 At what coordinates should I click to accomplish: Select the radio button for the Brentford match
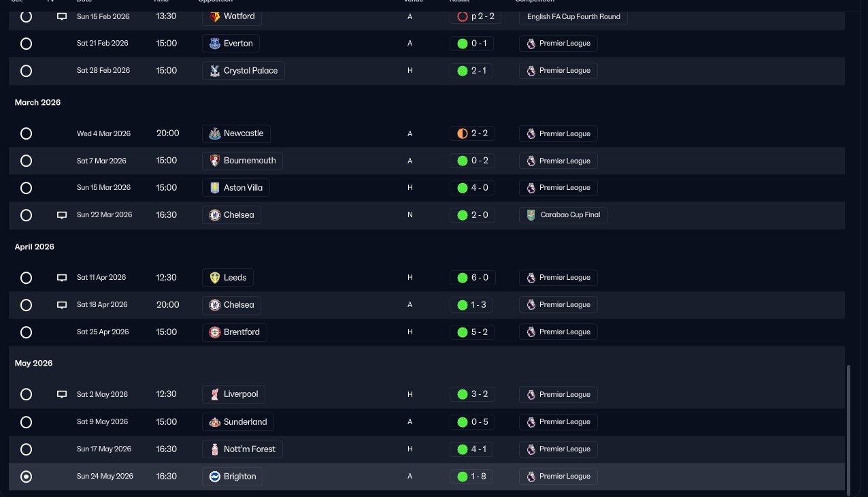point(26,332)
